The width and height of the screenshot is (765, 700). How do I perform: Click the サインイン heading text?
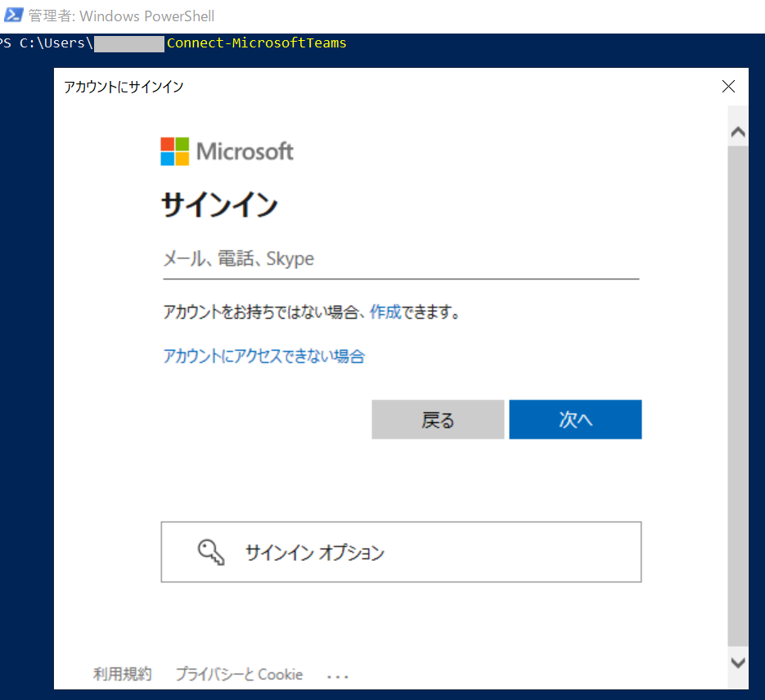click(219, 204)
